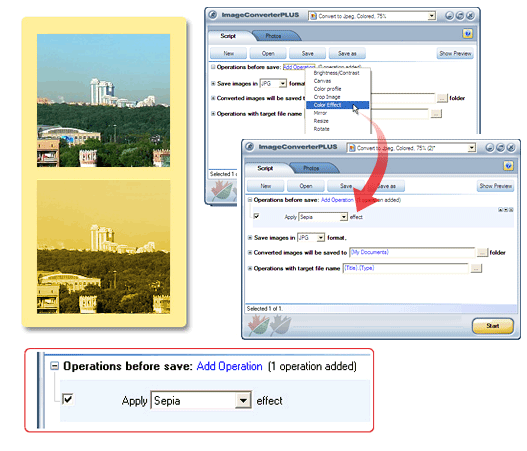Maximize the front ImageConverterPLUS window
Viewport: 527px width, 451px height.
500,147
